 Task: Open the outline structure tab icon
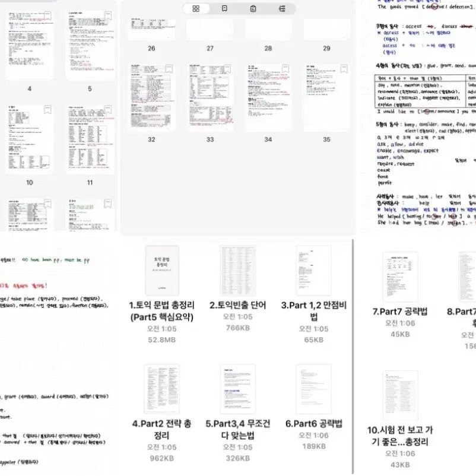click(x=282, y=8)
